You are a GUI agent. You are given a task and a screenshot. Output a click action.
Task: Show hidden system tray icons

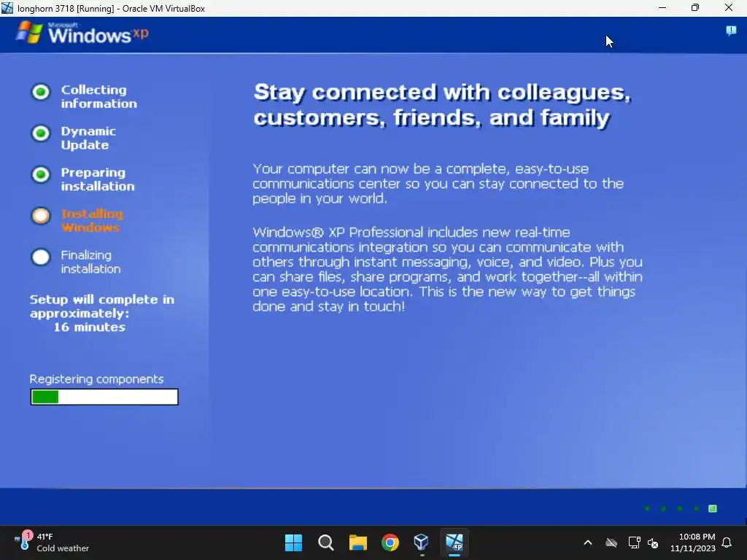[588, 542]
